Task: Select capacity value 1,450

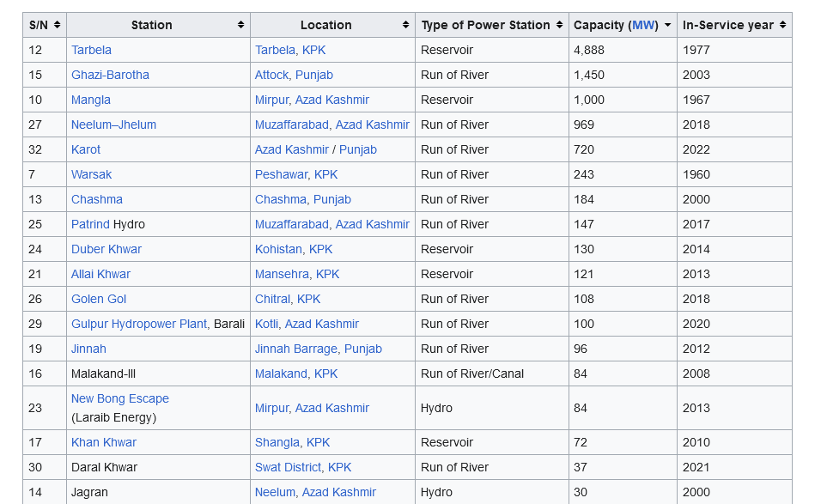Action: [x=589, y=75]
